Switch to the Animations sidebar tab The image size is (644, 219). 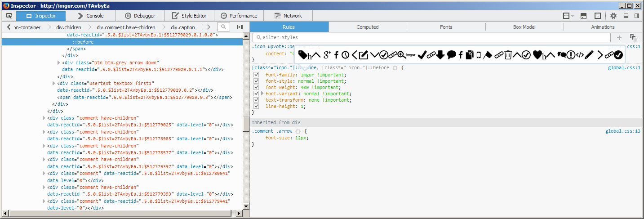603,27
